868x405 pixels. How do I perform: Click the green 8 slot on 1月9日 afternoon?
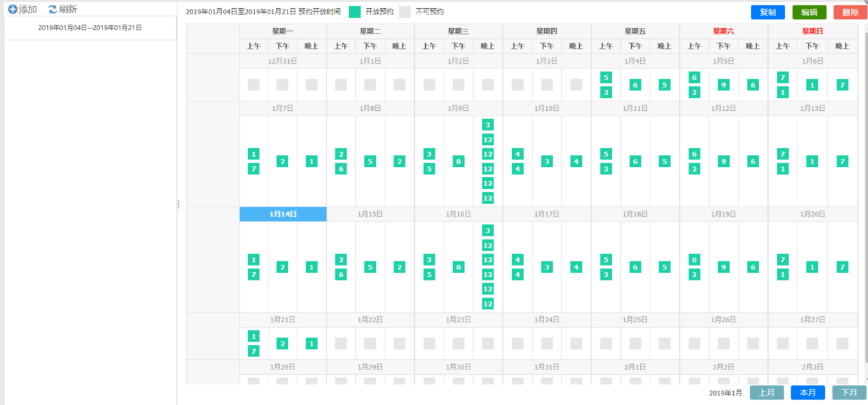[458, 161]
